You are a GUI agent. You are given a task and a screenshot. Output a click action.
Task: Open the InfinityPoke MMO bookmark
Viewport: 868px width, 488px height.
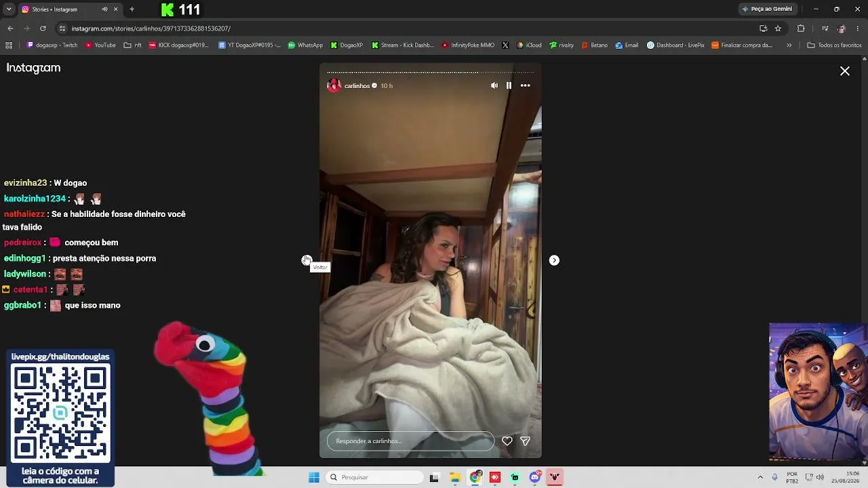(x=468, y=45)
